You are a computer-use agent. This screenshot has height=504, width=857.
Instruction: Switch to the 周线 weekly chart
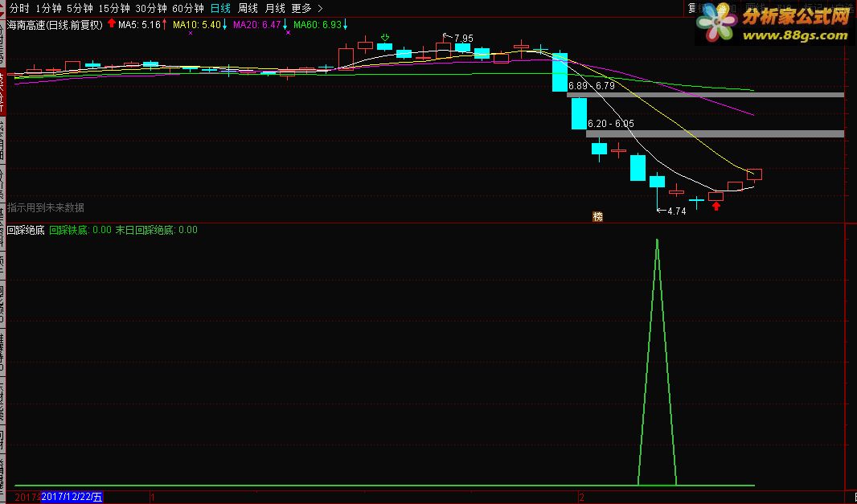(x=248, y=8)
